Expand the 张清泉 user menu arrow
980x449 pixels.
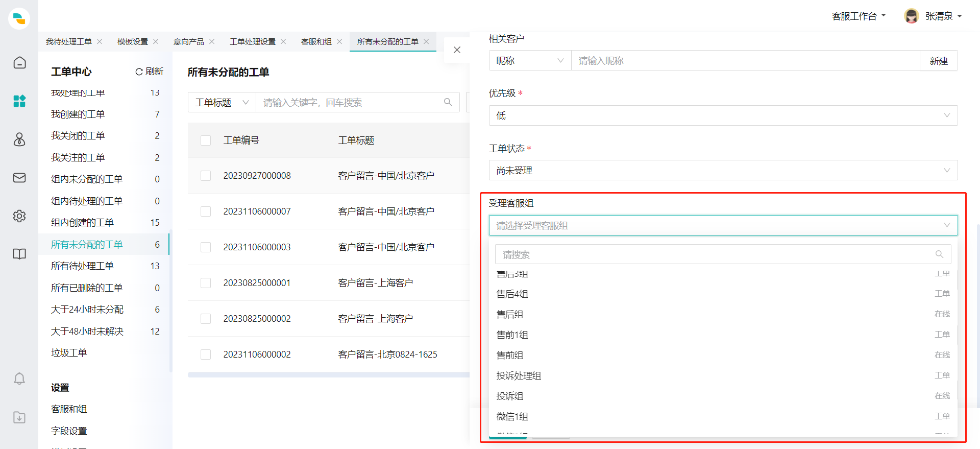[x=960, y=16]
